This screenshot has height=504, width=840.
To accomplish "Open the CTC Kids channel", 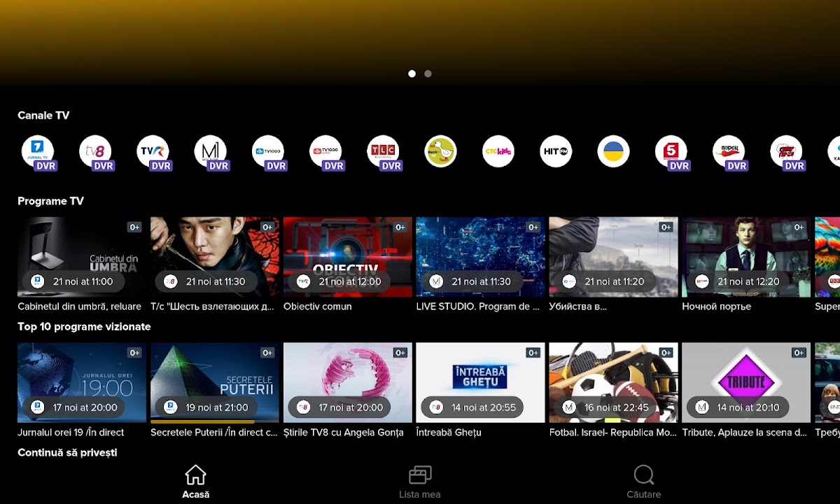I will (x=498, y=152).
